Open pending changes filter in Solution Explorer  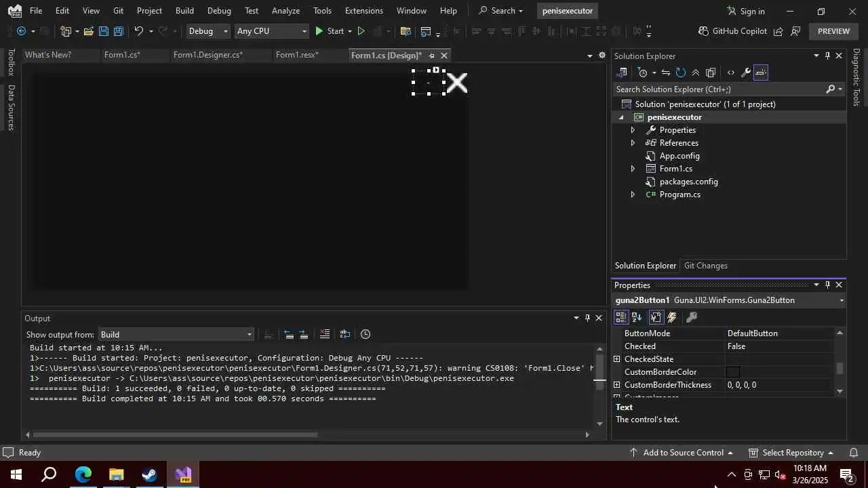pyautogui.click(x=643, y=73)
